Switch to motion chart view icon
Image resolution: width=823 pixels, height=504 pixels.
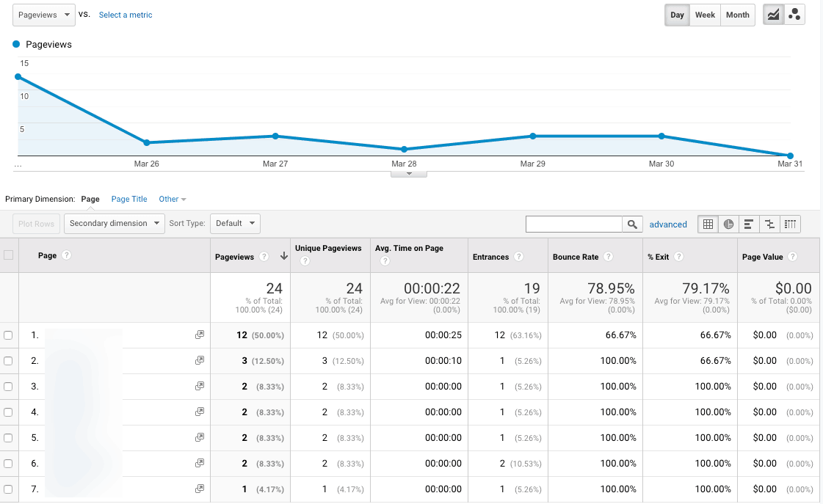(794, 15)
